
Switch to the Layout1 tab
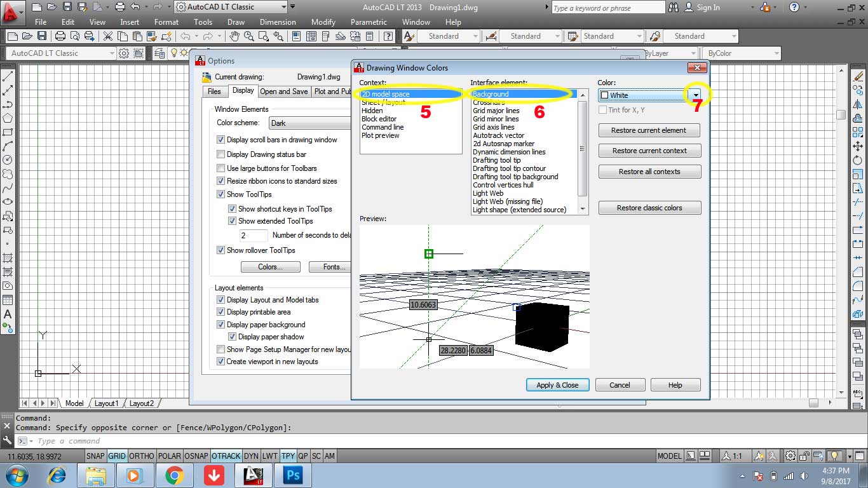pos(106,403)
